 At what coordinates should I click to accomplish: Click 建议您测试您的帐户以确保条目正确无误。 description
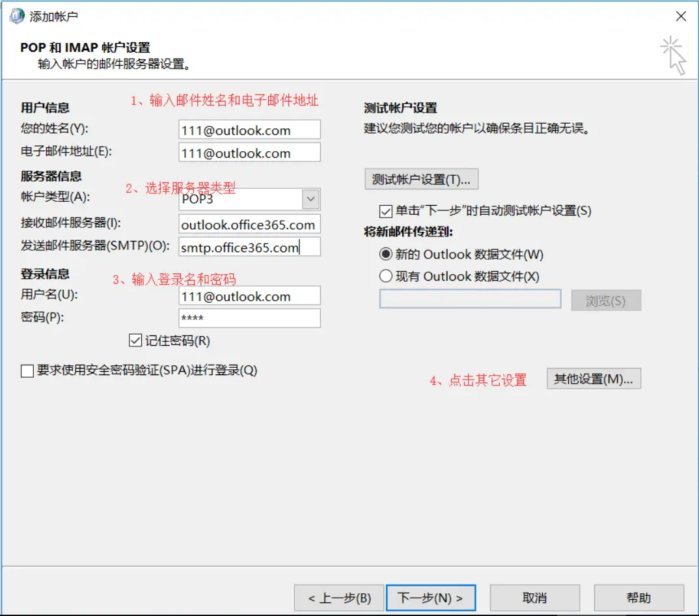[478, 128]
